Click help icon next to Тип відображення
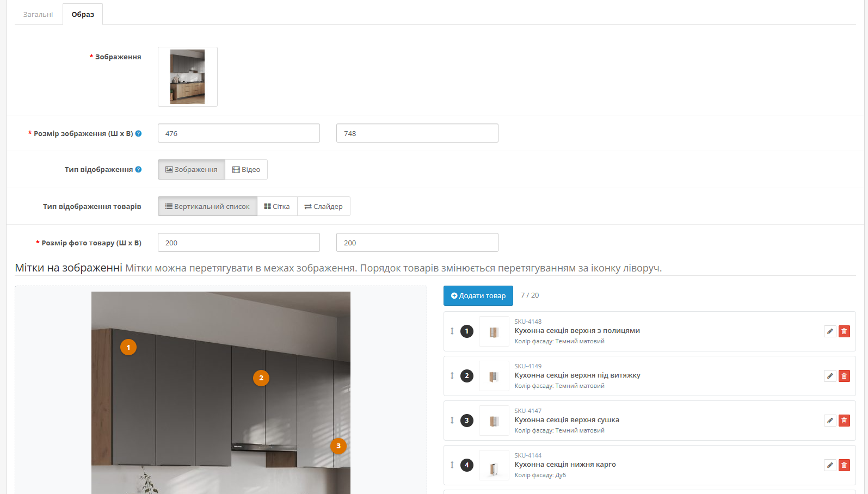The width and height of the screenshot is (868, 494). click(138, 169)
